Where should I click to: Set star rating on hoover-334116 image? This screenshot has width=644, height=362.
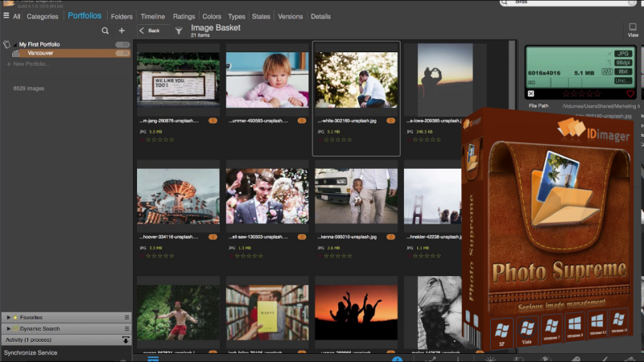tap(160, 256)
